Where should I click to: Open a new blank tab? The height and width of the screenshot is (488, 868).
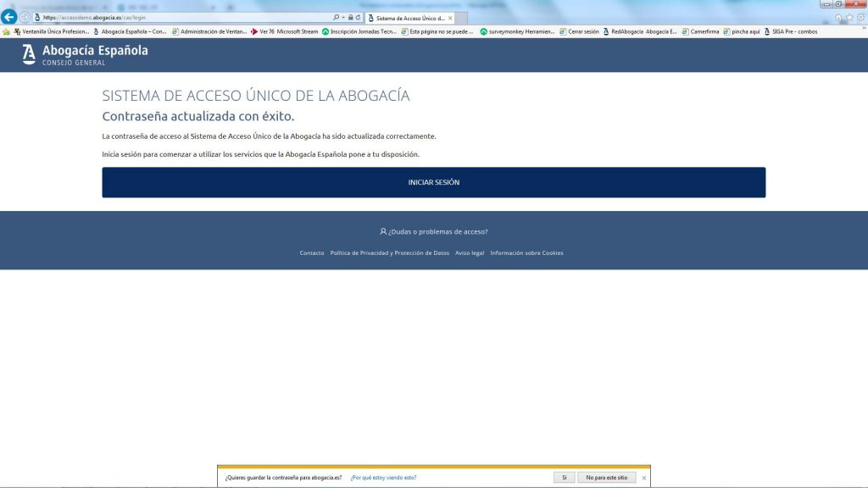click(x=461, y=19)
